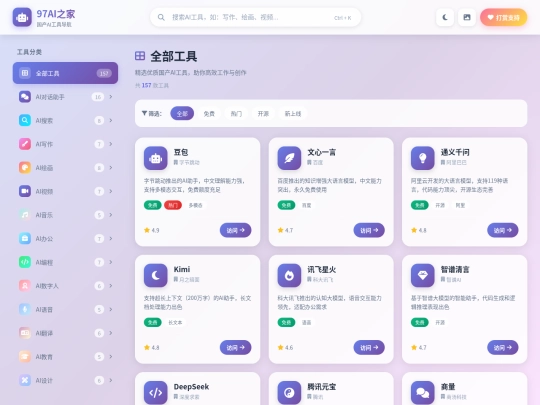Click the AI翻译 translate icon
540x405 pixels.
click(x=25, y=333)
